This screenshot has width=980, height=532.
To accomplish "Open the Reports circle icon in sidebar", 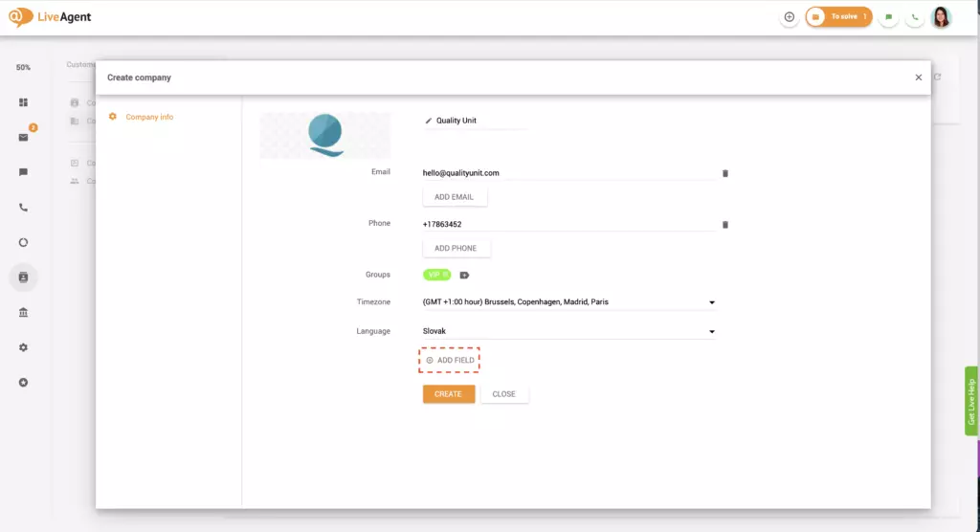I will pos(23,242).
